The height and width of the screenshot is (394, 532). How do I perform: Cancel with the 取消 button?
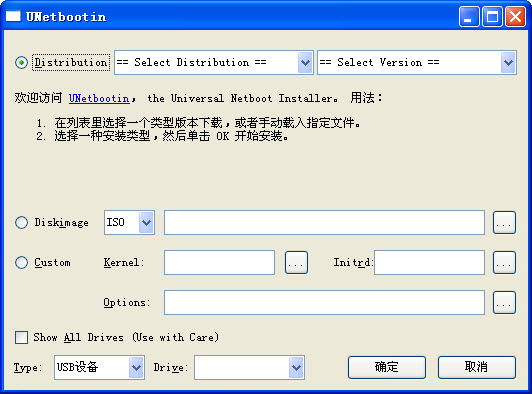pyautogui.click(x=477, y=367)
